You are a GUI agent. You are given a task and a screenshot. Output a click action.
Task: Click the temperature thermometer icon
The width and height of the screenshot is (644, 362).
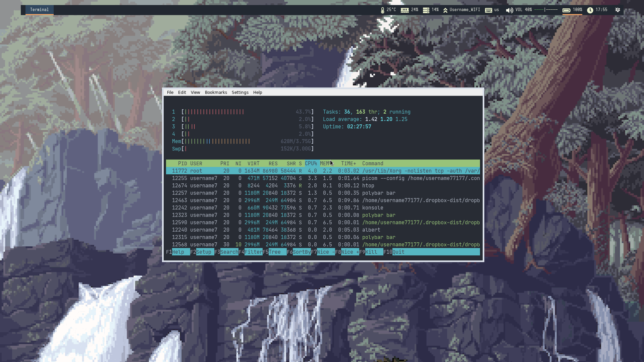[x=382, y=10]
